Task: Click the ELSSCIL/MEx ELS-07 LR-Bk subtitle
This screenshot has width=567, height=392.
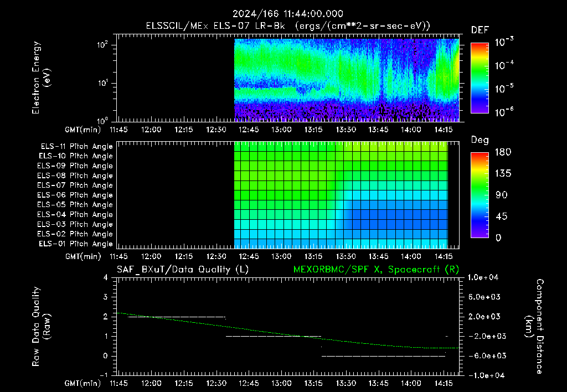Action: (x=215, y=26)
